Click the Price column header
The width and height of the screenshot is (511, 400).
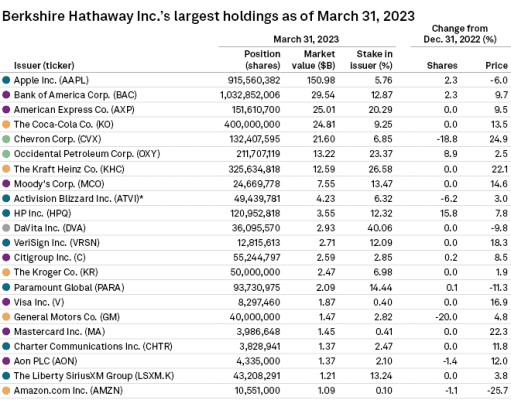point(496,66)
